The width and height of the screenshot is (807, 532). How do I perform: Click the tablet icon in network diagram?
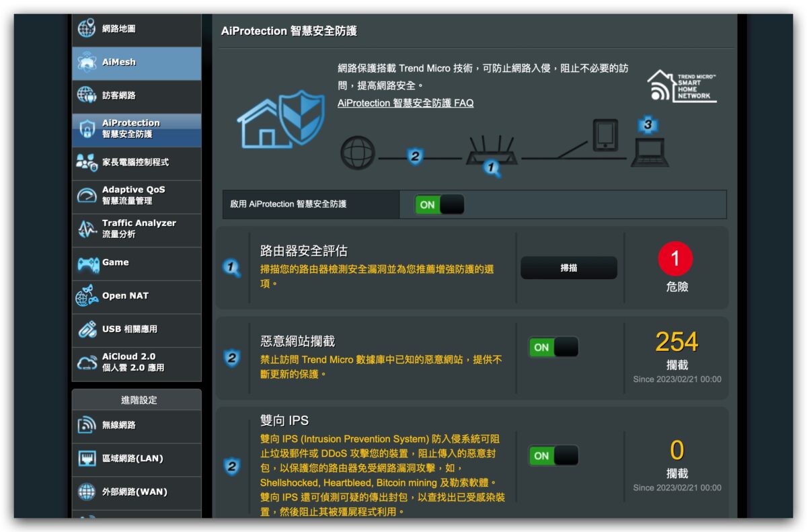(605, 135)
